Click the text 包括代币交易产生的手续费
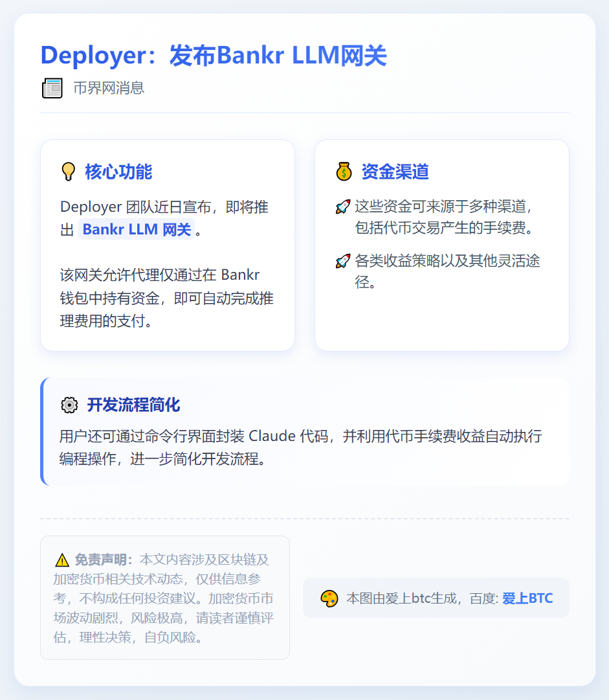609x700 pixels. [444, 228]
